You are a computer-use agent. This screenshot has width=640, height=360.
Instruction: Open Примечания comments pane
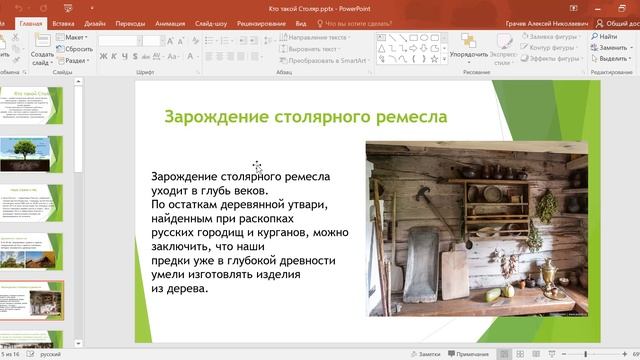[x=468, y=354]
